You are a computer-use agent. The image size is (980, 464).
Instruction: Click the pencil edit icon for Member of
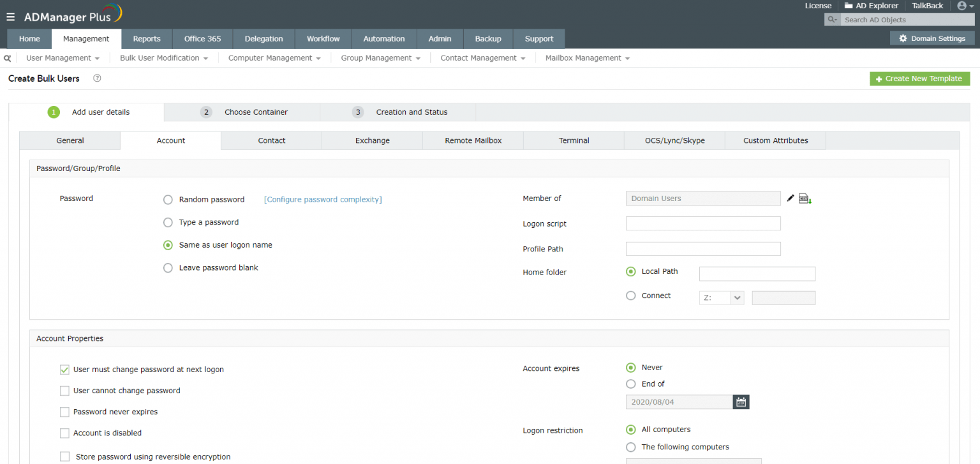pos(791,198)
